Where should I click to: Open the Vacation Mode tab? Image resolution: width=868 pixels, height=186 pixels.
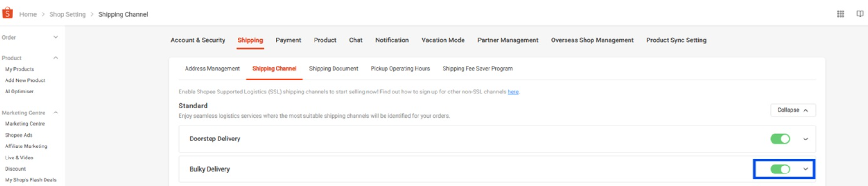coord(443,40)
